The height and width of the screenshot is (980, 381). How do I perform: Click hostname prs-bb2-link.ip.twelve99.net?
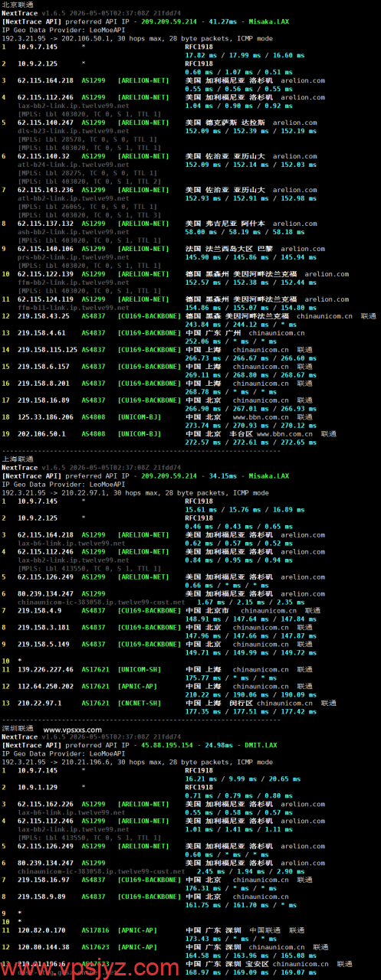[73, 257]
